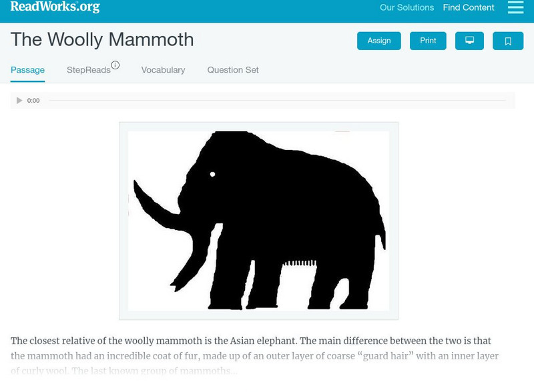Open Find Content link
The image size is (534, 392).
(x=469, y=8)
